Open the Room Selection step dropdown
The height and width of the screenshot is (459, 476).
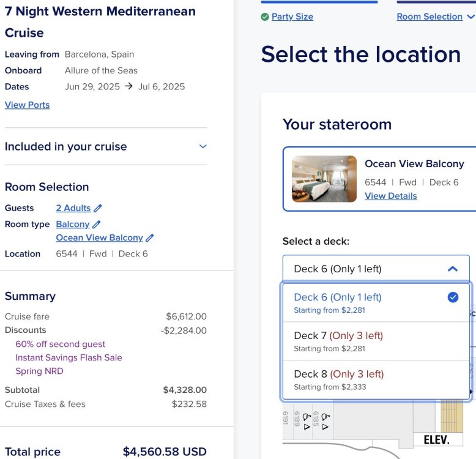[x=436, y=17]
